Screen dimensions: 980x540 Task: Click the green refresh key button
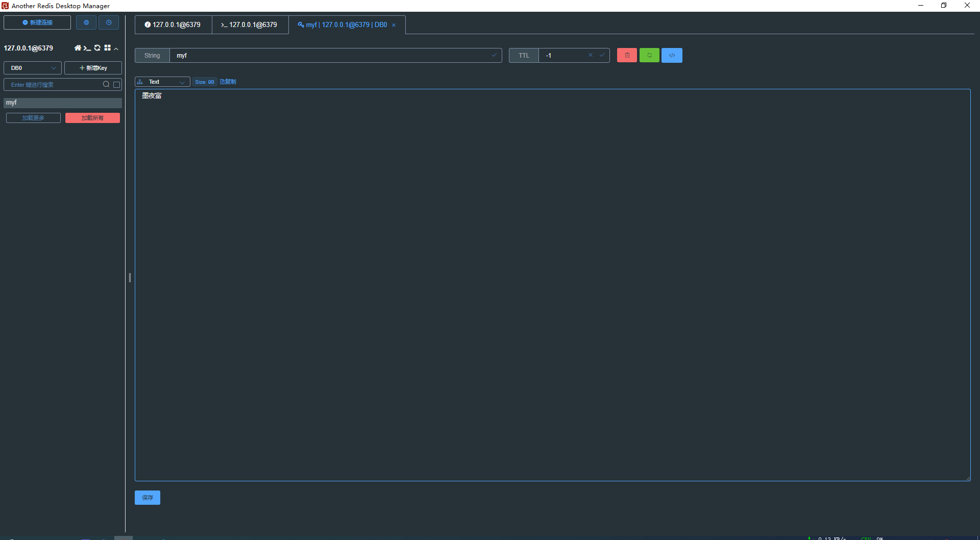(649, 55)
